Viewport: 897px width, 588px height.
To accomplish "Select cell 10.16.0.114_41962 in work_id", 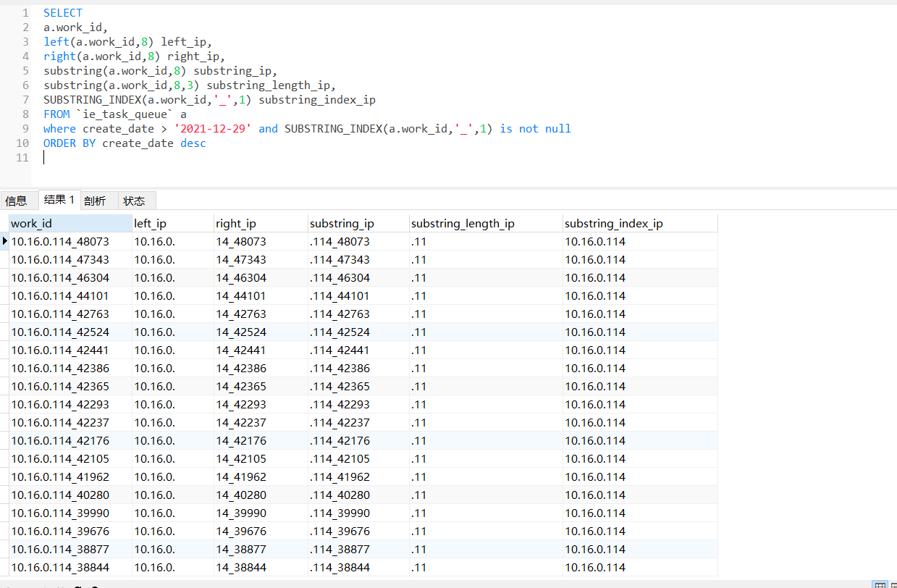I will (70, 476).
